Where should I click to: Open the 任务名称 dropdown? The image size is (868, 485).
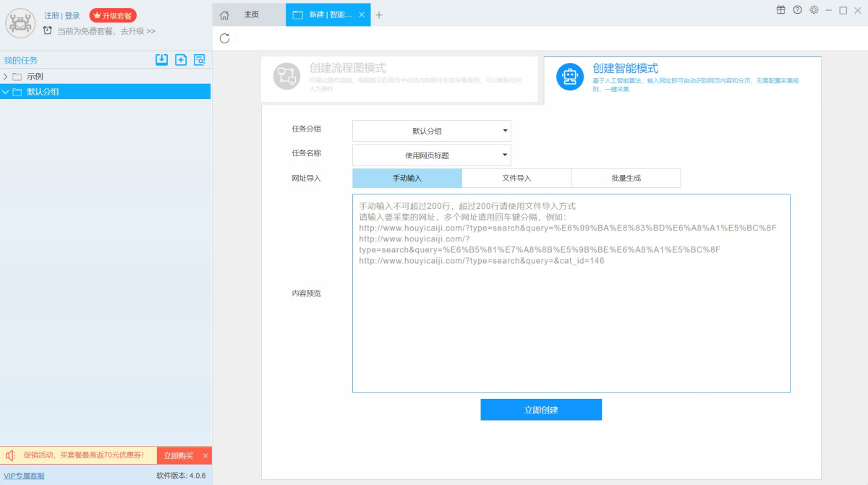click(431, 155)
